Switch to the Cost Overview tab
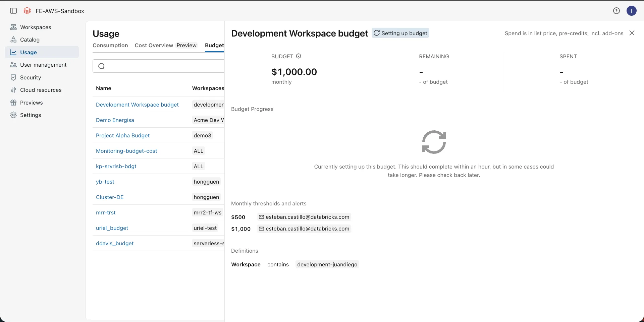 (x=154, y=45)
